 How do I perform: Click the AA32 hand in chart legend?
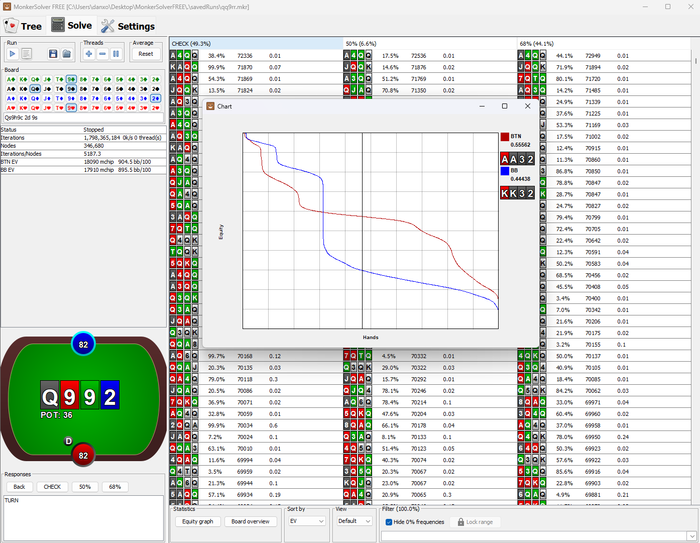click(517, 159)
